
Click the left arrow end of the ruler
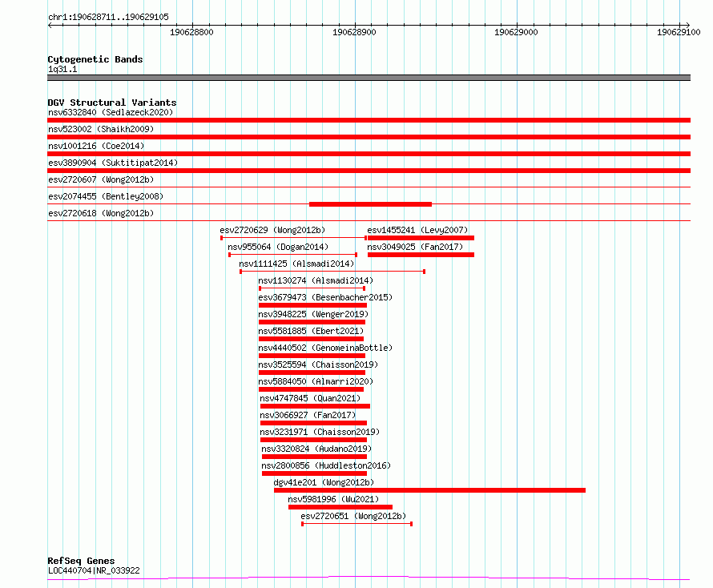[50, 25]
